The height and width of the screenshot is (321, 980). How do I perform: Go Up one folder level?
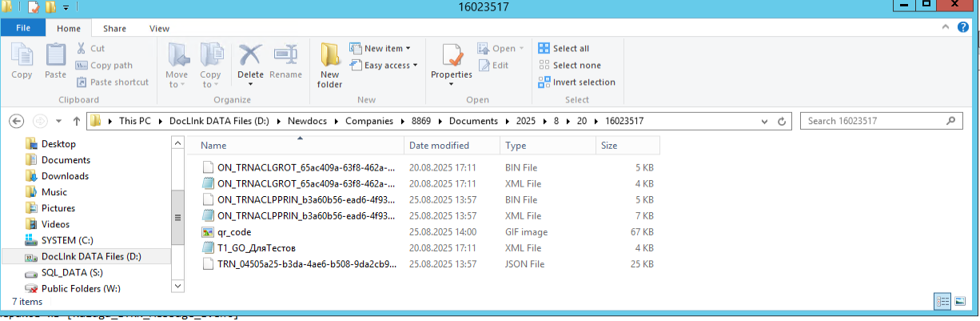[76, 121]
